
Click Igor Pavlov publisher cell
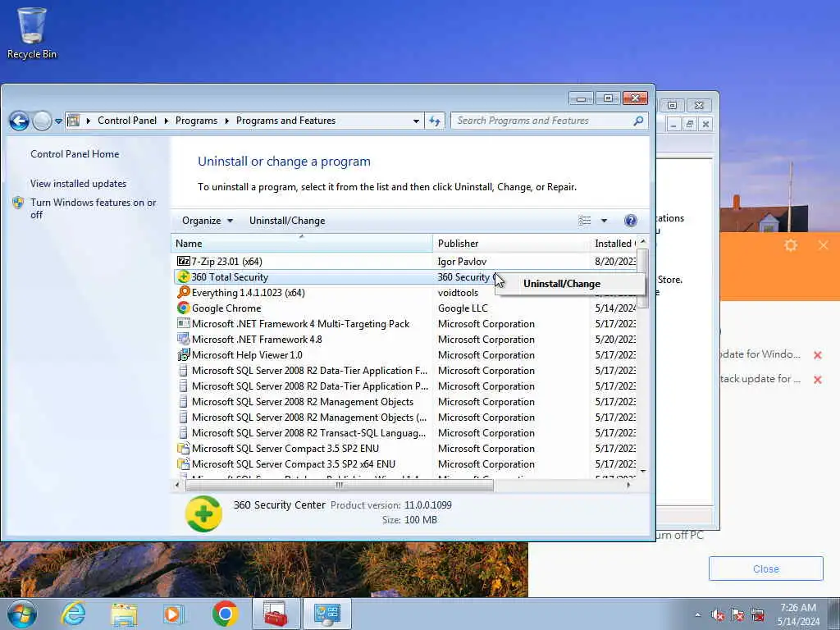click(462, 262)
